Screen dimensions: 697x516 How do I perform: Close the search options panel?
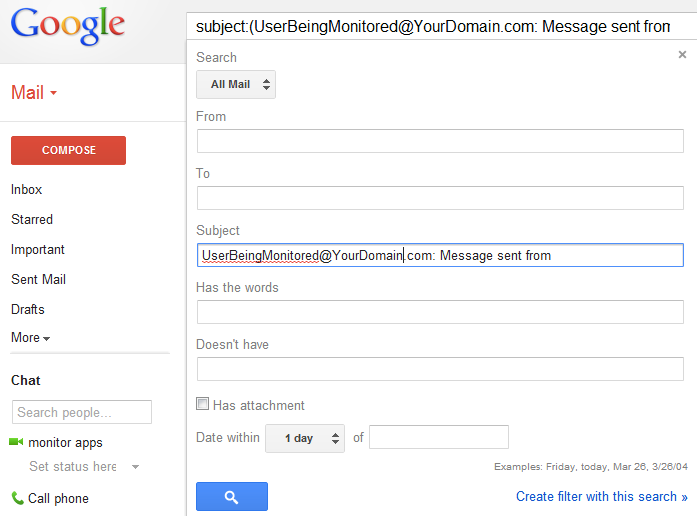[682, 55]
